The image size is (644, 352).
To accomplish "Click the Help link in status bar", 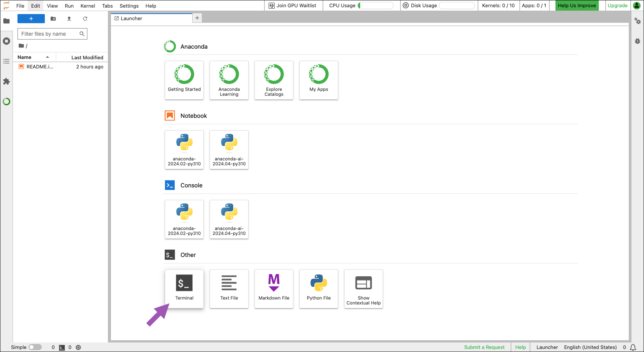I will [x=520, y=347].
